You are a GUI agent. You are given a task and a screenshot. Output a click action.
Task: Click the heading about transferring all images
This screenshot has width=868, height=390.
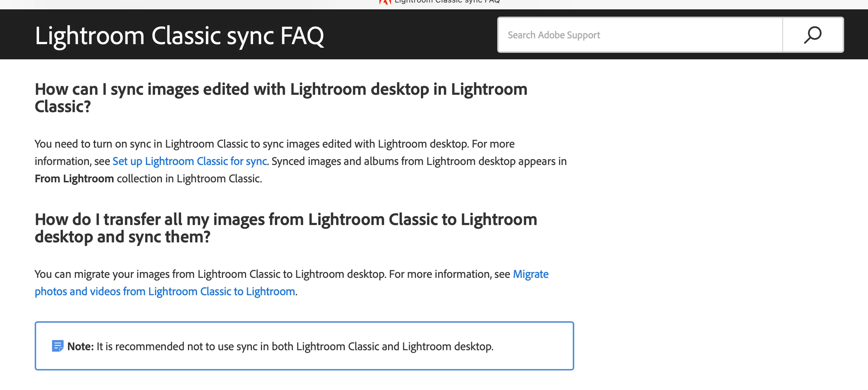(286, 228)
